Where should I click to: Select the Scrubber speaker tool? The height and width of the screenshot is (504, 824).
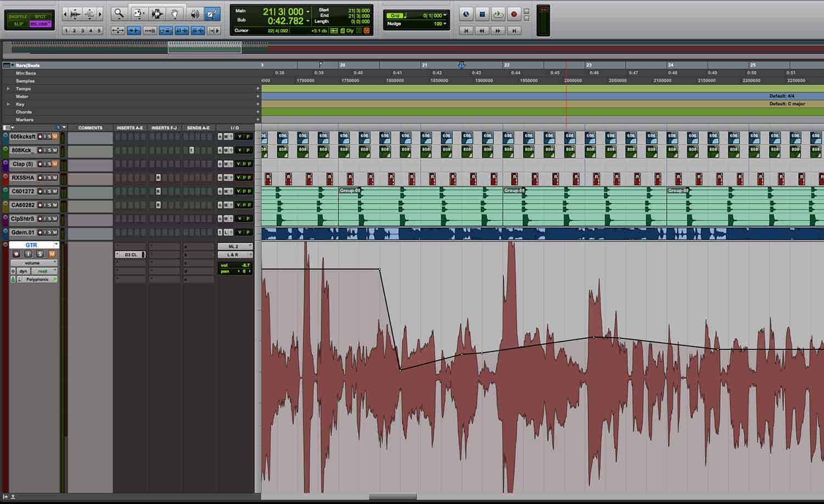pos(194,14)
